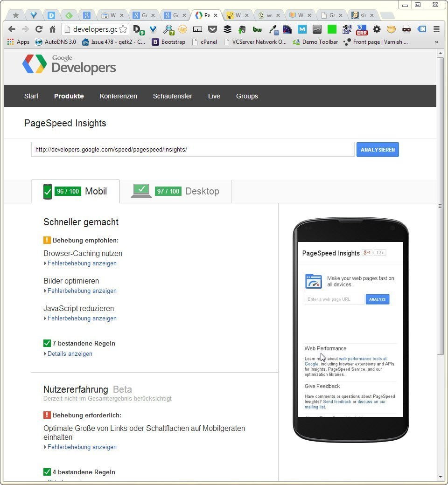
Task: Bookmark this page with the star icon
Action: (123, 29)
